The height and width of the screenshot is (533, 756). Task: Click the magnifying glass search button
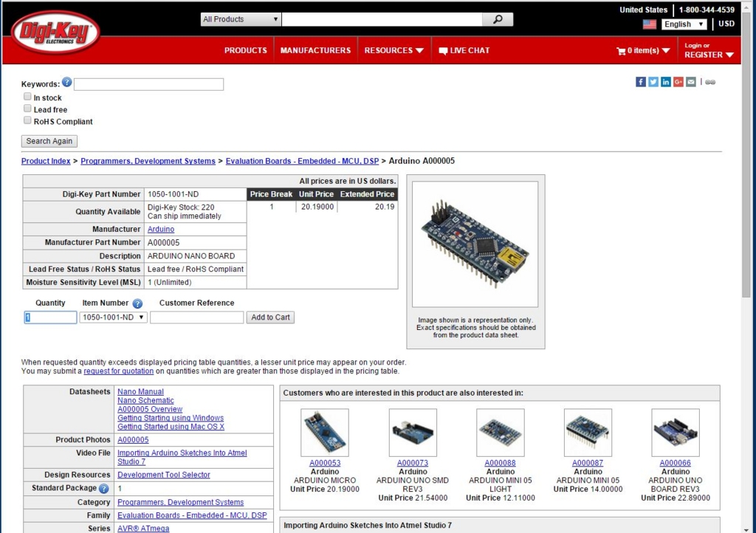[x=498, y=19]
